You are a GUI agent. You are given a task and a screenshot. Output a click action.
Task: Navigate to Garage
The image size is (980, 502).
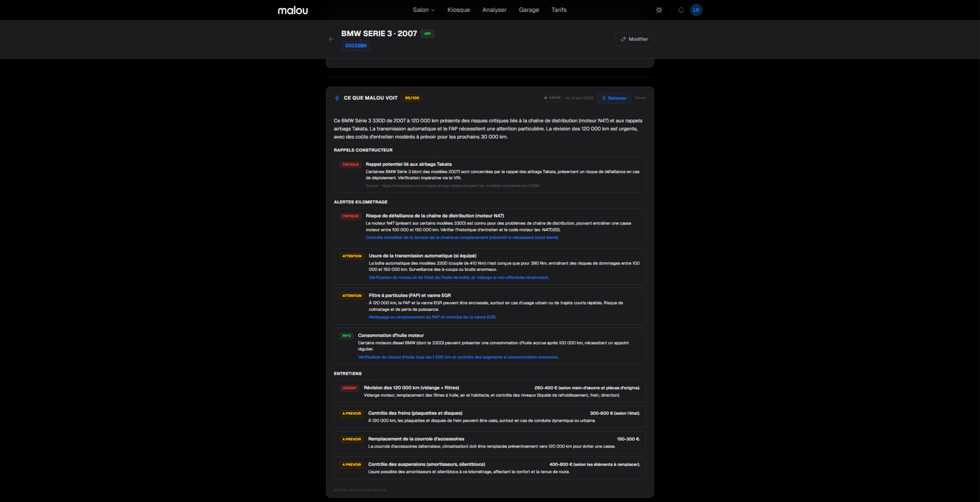[x=529, y=10]
